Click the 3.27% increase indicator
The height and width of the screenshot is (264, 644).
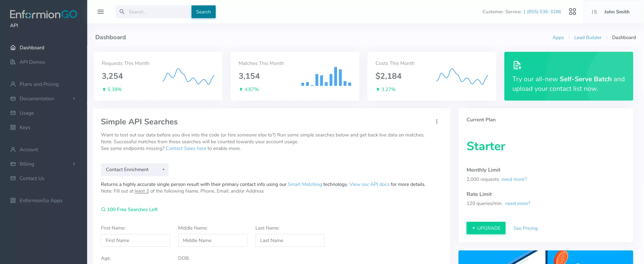coord(386,89)
